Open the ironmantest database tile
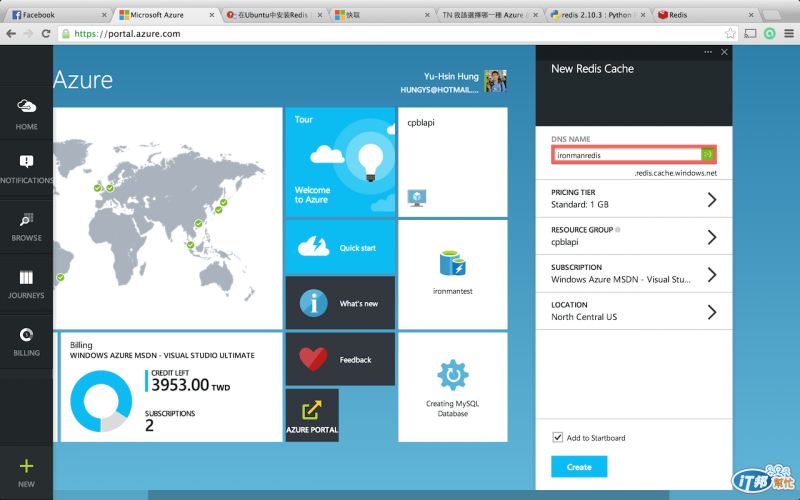Image resolution: width=800 pixels, height=500 pixels. [453, 274]
